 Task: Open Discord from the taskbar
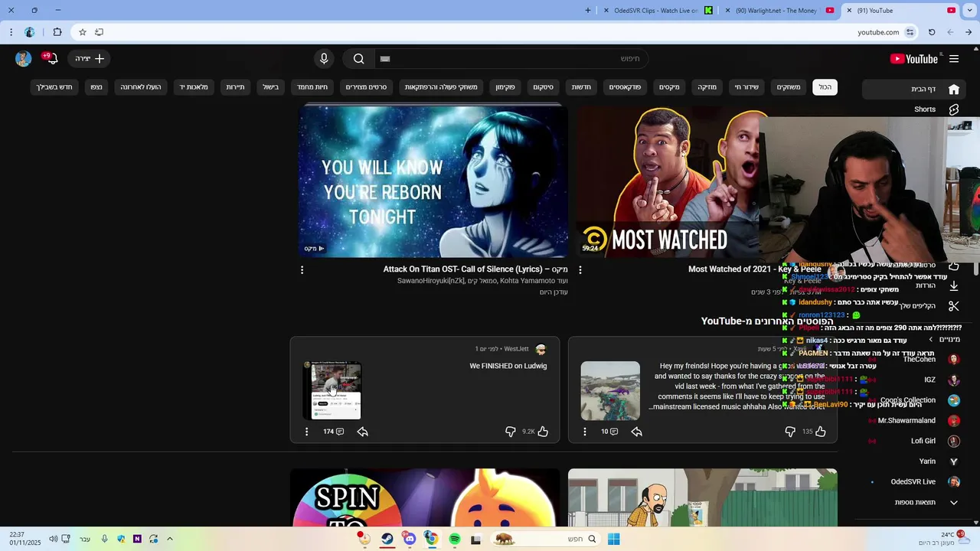point(410,540)
